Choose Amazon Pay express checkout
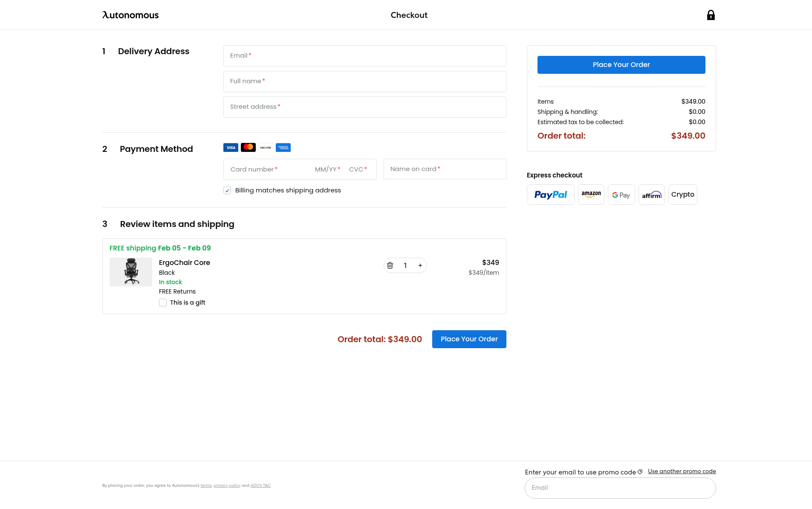The image size is (812, 509). (x=591, y=195)
